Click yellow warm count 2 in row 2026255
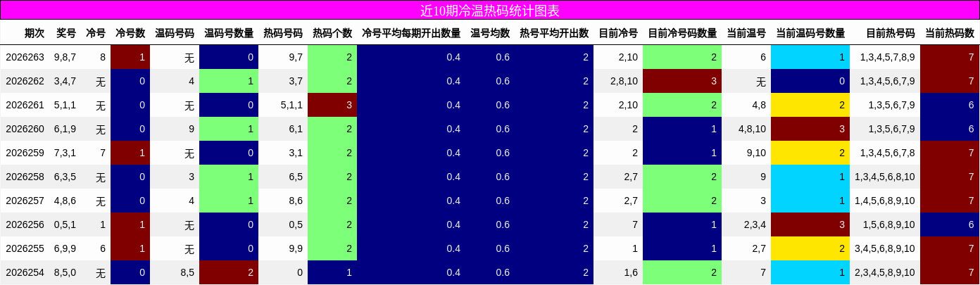Viewport: 980px width, 285px height. tap(810, 248)
